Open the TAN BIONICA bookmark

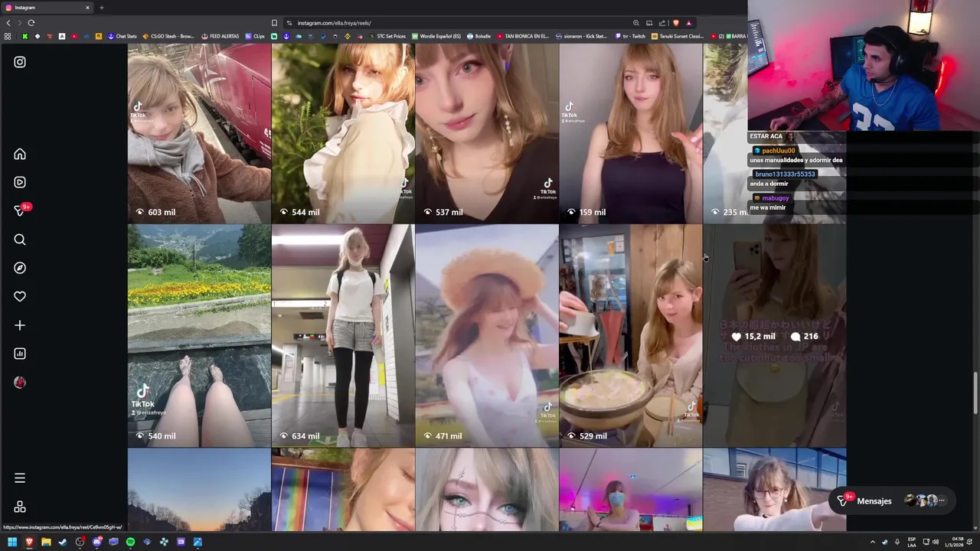523,36
